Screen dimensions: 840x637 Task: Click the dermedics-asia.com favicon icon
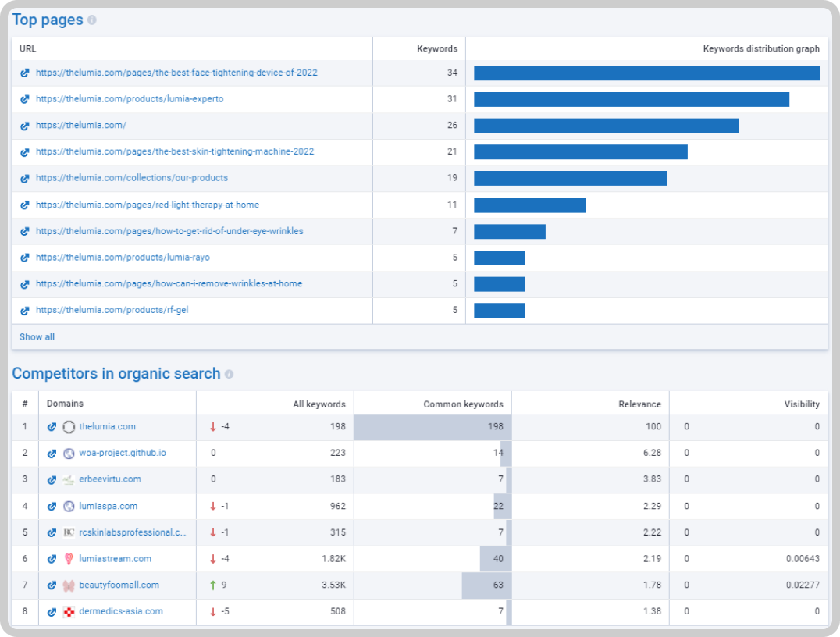coord(69,612)
